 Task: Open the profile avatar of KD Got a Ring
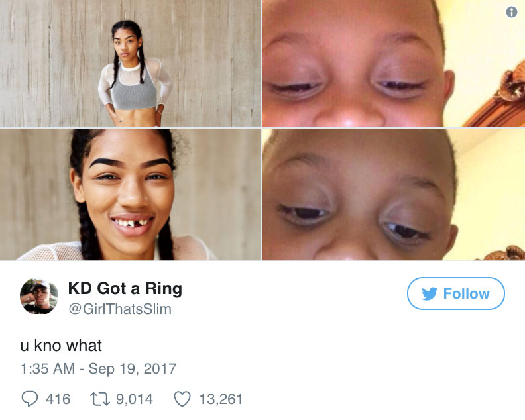click(39, 297)
